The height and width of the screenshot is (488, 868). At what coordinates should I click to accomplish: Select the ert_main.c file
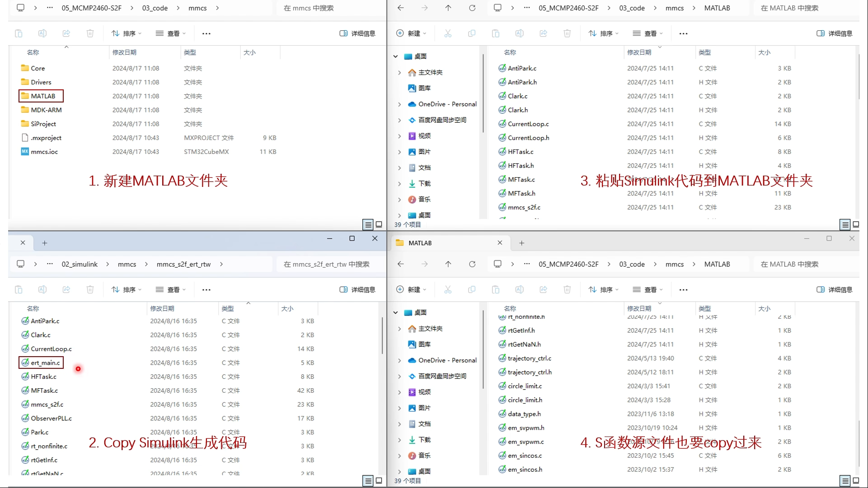pyautogui.click(x=45, y=363)
